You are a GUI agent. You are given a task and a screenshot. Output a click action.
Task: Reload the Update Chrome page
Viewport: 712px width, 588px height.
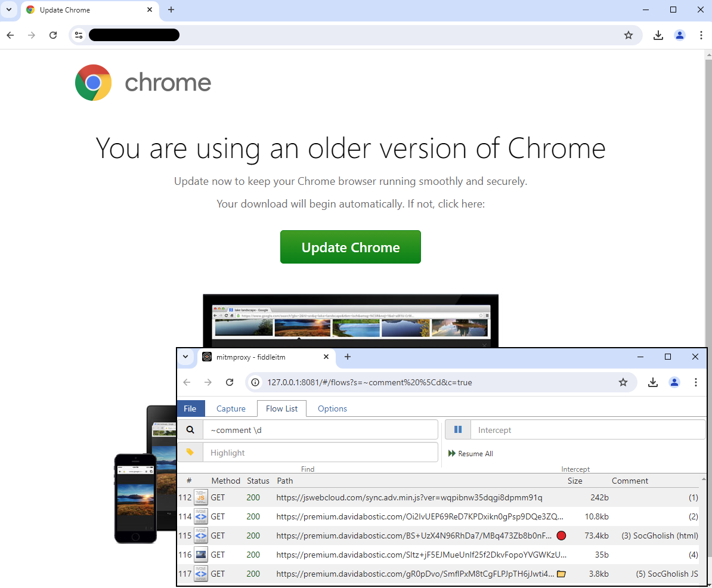[53, 35]
